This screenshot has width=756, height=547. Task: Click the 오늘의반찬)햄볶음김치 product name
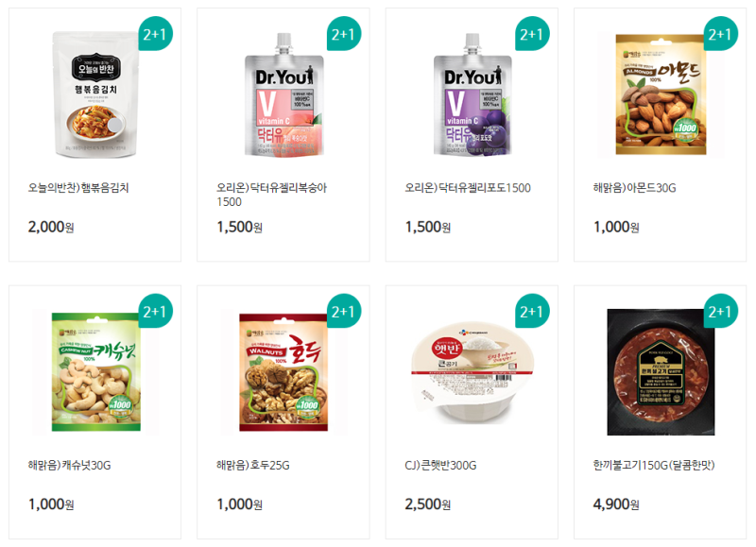(78, 187)
